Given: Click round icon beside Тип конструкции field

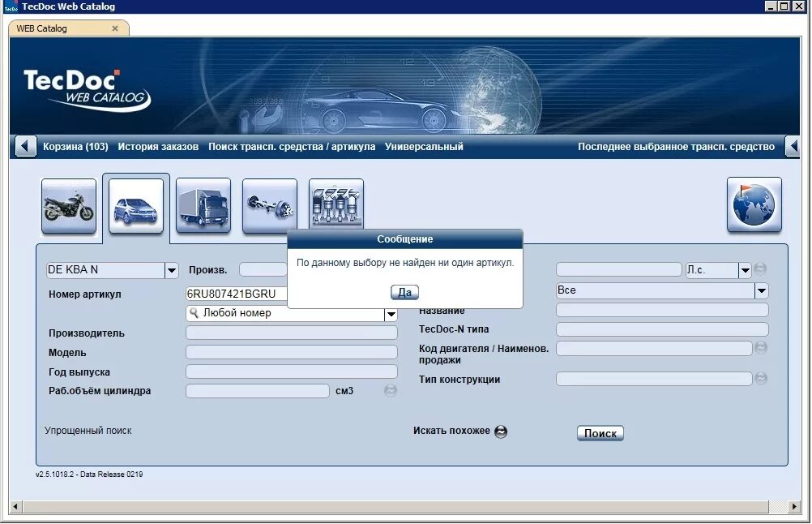Looking at the screenshot, I should 760,378.
